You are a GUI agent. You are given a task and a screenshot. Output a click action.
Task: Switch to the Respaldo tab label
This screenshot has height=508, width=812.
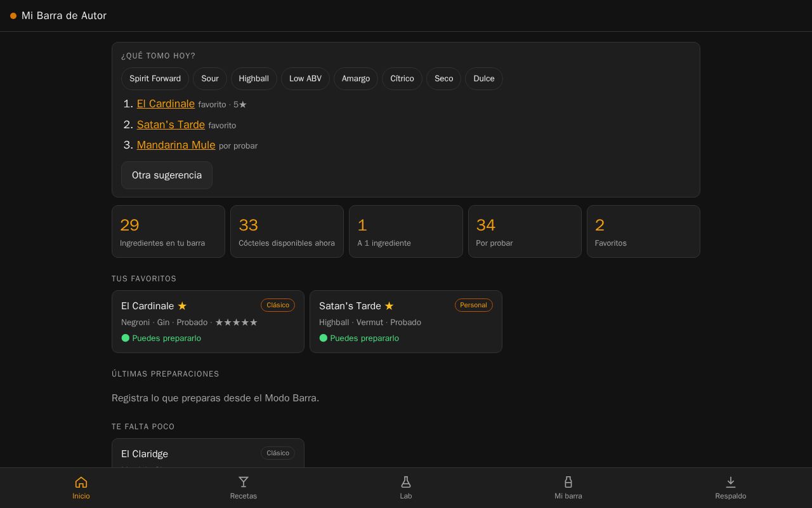click(x=731, y=496)
